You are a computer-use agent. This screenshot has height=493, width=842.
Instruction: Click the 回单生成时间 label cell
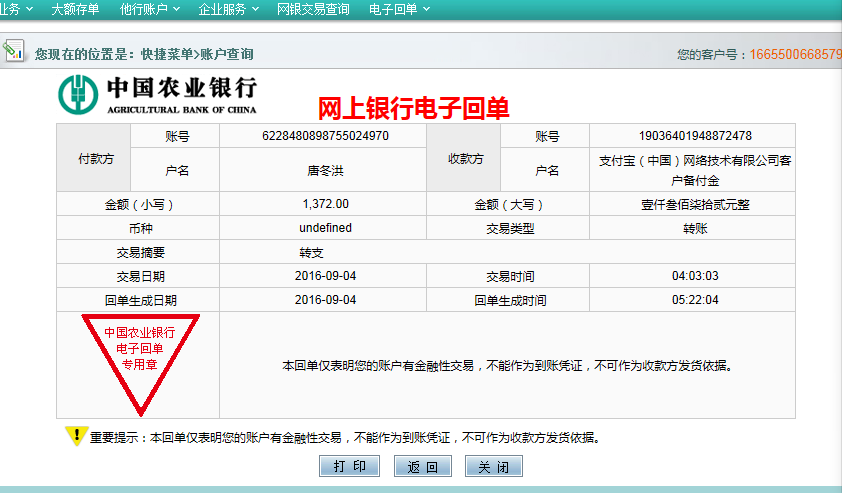coord(508,300)
